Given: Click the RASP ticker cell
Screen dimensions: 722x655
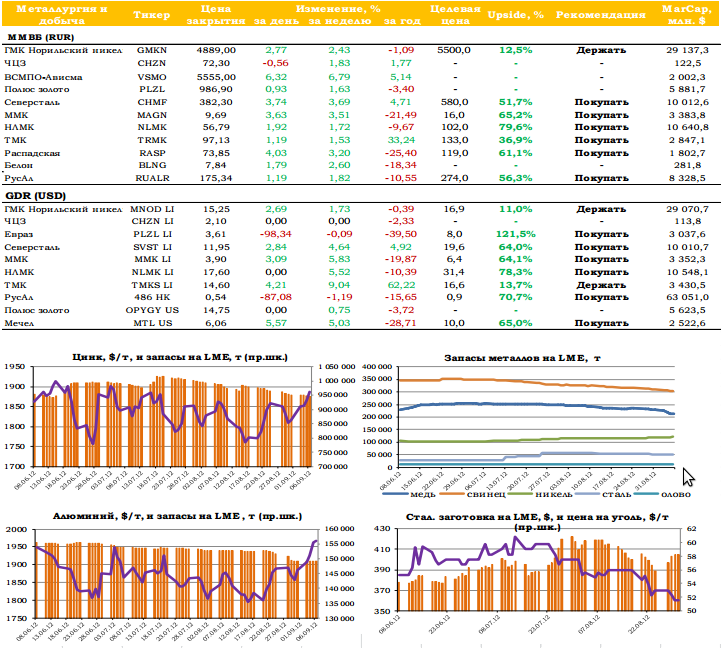Looking at the screenshot, I should [152, 153].
